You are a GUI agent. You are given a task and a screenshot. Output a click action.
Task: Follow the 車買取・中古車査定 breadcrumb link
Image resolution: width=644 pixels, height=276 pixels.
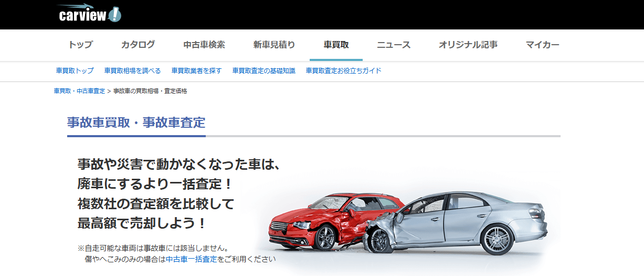pyautogui.click(x=79, y=91)
